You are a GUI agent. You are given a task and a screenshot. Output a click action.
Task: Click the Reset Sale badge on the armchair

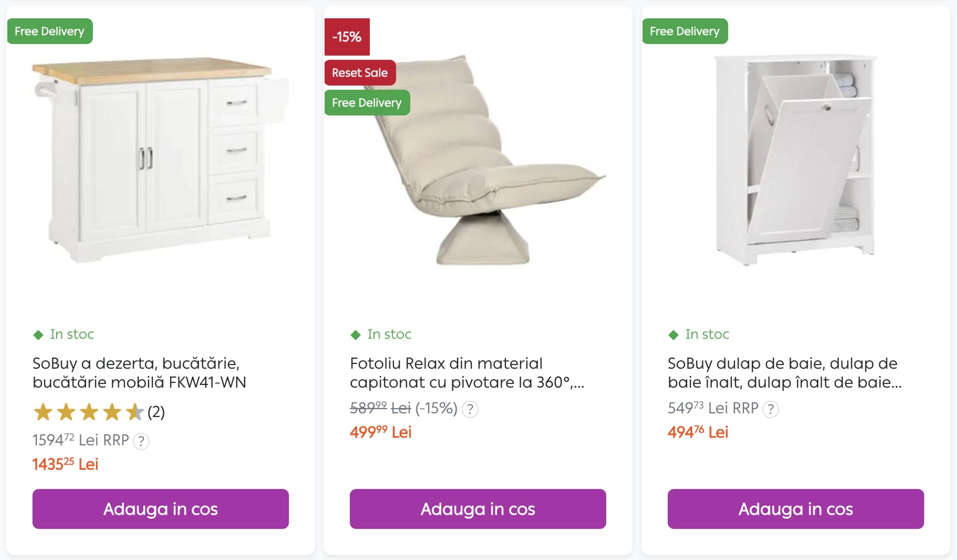360,73
